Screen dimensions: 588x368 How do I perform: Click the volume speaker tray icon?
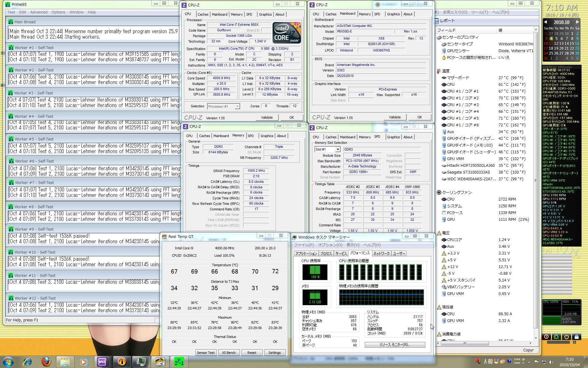(x=552, y=362)
